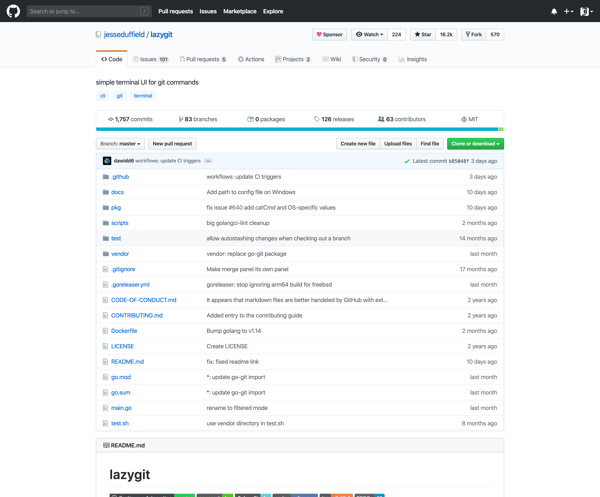The image size is (600, 497).
Task: View the 0 packages
Action: click(266, 119)
